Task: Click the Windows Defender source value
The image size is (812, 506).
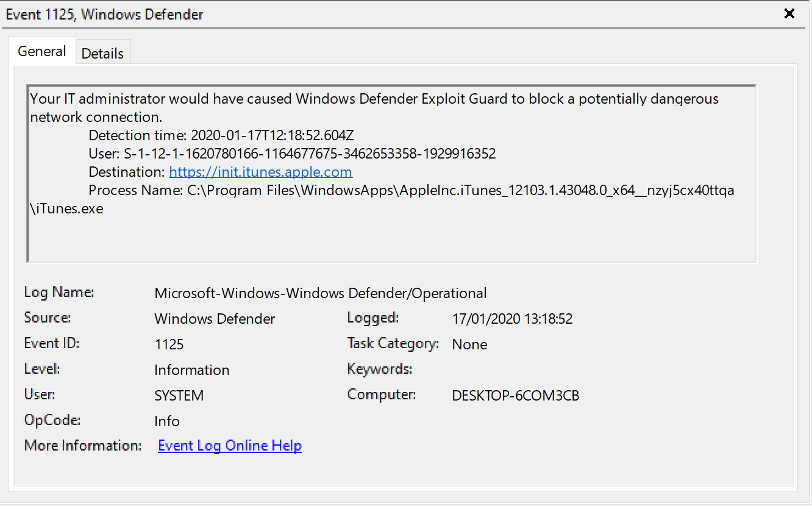Action: click(215, 318)
